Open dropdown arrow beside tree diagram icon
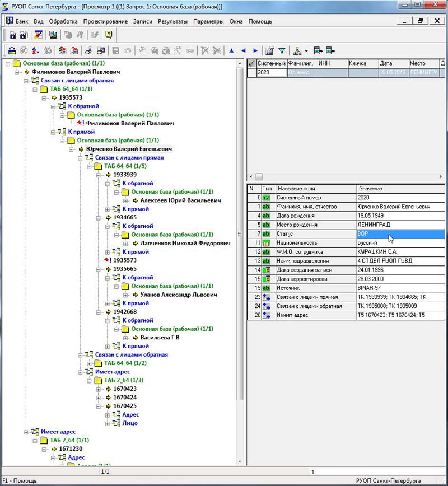The height and width of the screenshot is (486, 448). tap(306, 51)
